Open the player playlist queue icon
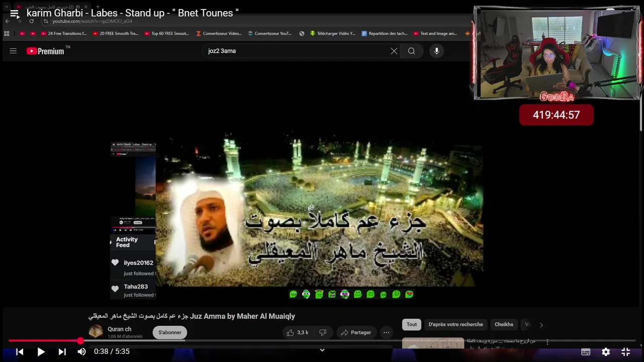This screenshot has height=362, width=644. click(15, 14)
